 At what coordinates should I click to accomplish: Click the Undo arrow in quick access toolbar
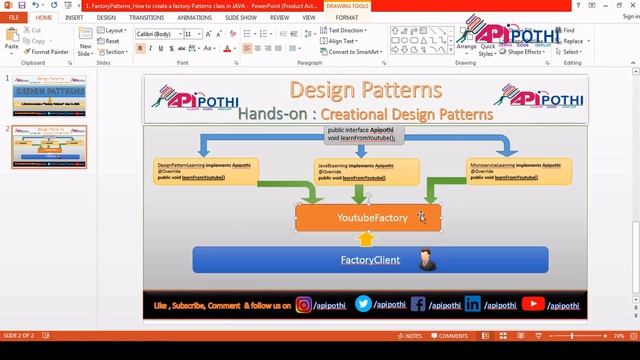[36, 5]
